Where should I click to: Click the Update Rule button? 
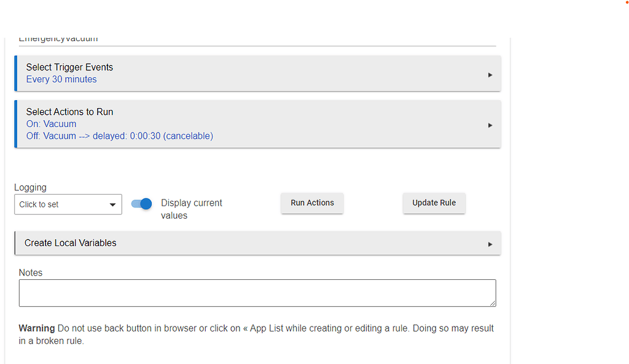pyautogui.click(x=434, y=203)
